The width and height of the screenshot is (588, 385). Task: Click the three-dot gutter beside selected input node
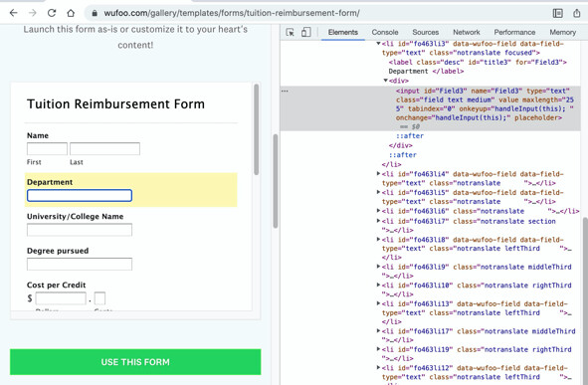point(285,91)
